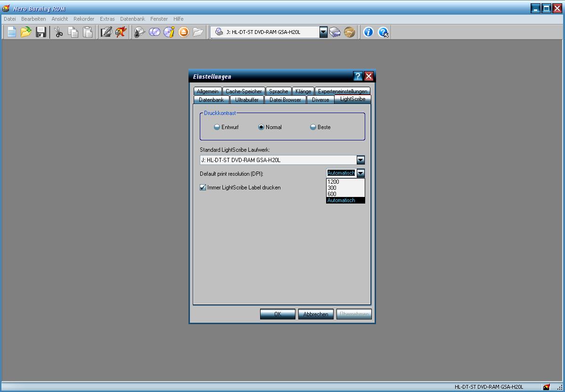The width and height of the screenshot is (565, 392).
Task: Open the compilation info edit icon
Action: pyautogui.click(x=106, y=32)
